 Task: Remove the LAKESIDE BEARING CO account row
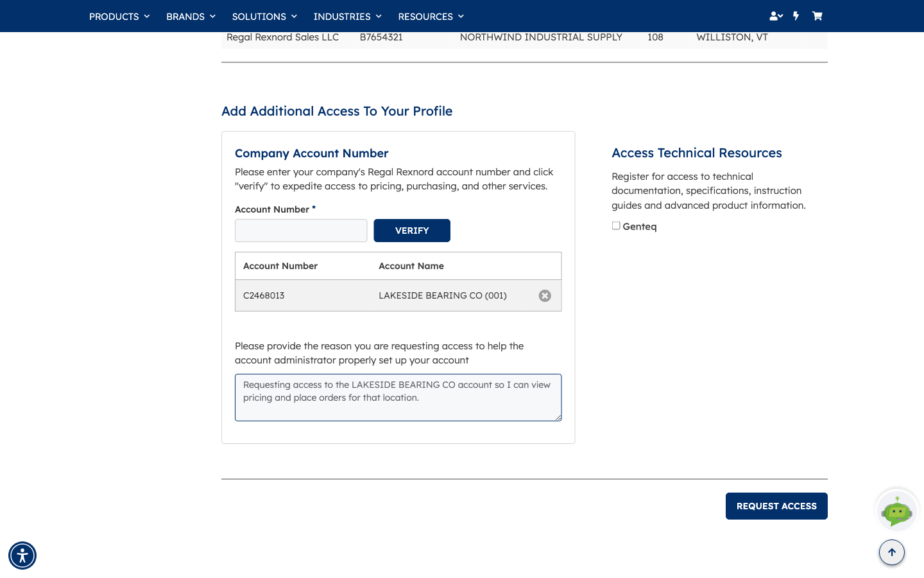point(545,295)
